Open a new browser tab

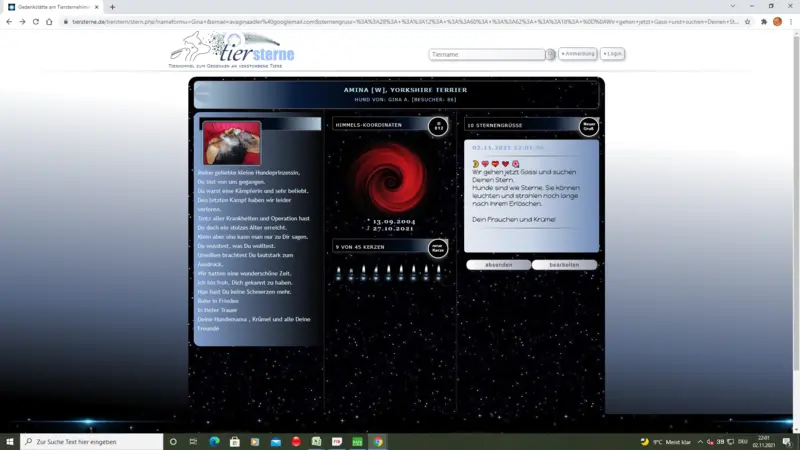coord(112,7)
